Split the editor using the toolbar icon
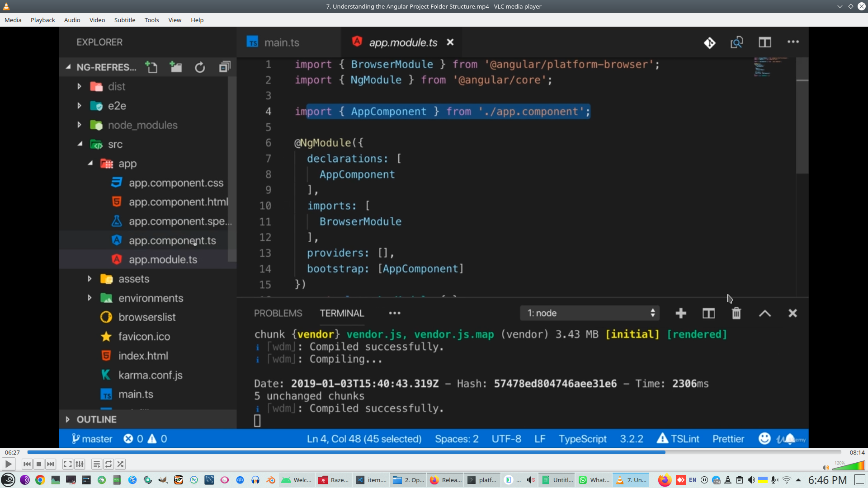The image size is (868, 488). click(x=765, y=42)
